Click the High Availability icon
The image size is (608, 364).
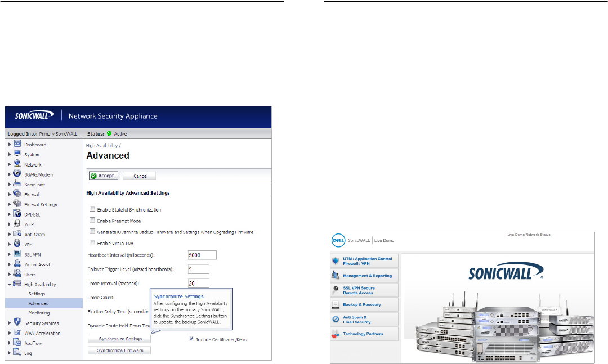(x=17, y=284)
